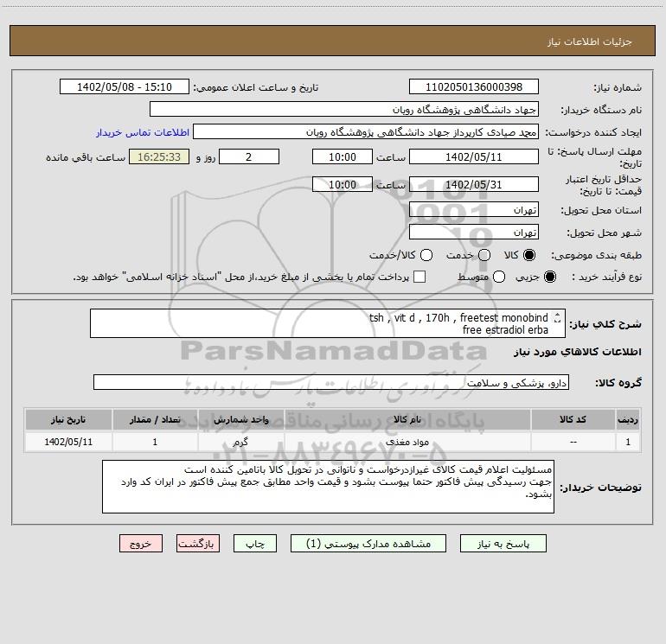Click the شهر محل تحویل field تهران
The image size is (666, 644).
pos(474,232)
